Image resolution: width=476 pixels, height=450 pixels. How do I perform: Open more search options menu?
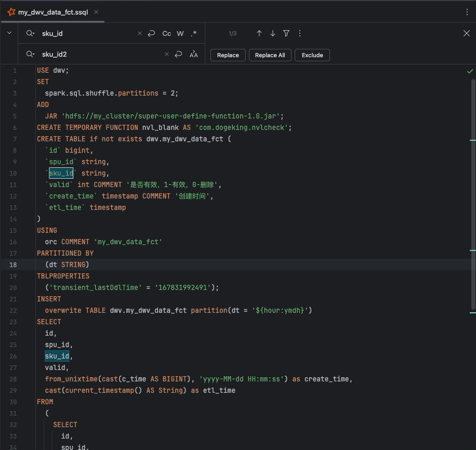coord(300,33)
